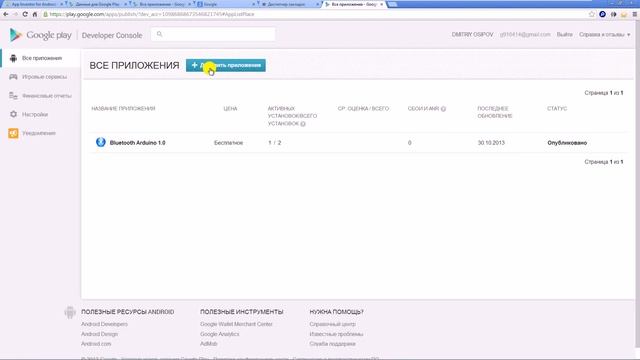The image size is (640, 360).
Task: Click the Название приложения column header
Action: [123, 109]
